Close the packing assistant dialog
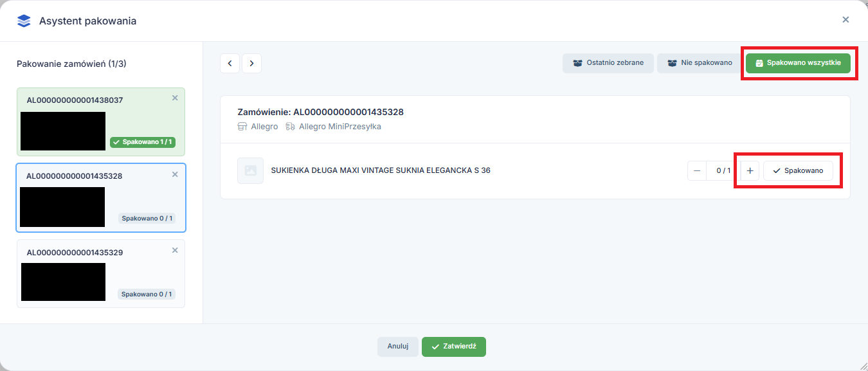 pos(845,20)
